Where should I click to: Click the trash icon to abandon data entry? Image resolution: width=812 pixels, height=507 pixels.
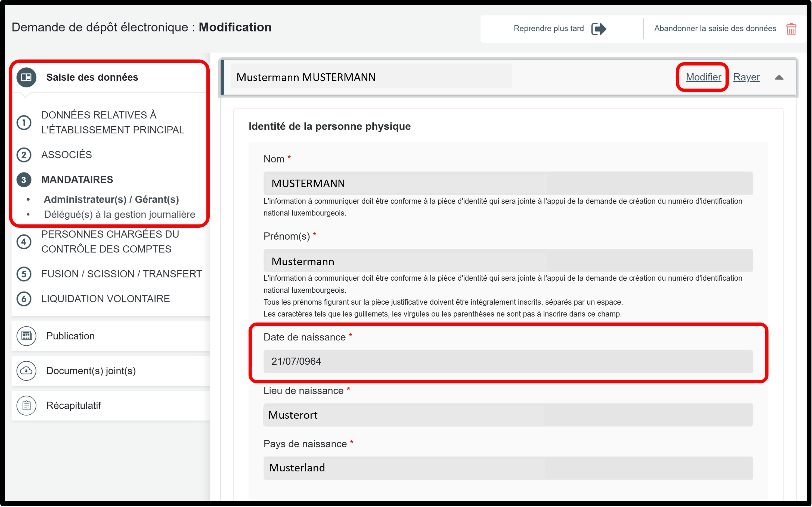pos(791,29)
